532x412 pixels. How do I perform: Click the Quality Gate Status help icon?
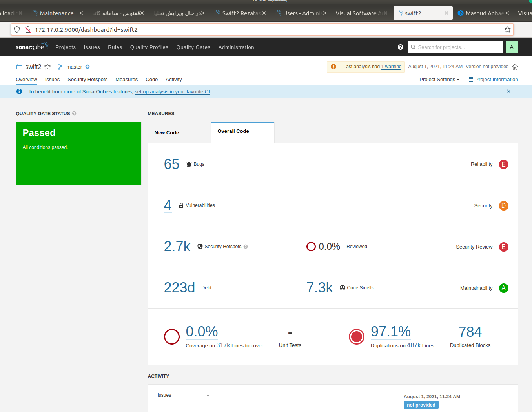[74, 114]
